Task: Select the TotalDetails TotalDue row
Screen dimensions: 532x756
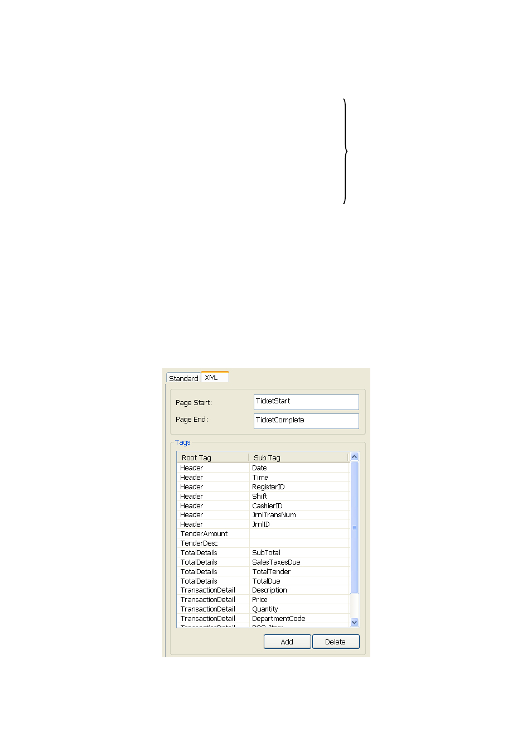Action: click(263, 581)
